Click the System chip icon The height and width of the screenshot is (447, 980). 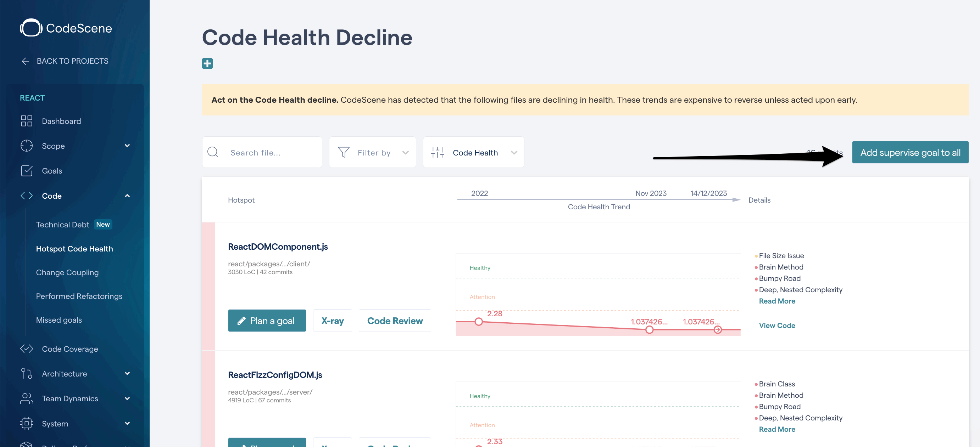pos(27,423)
